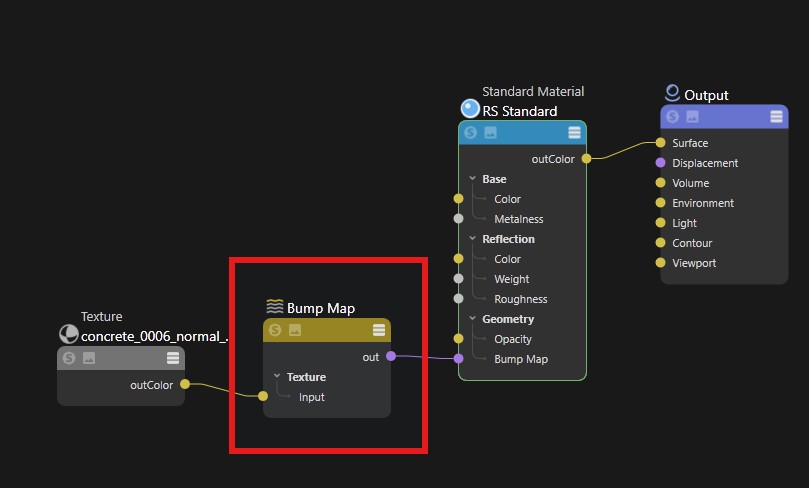This screenshot has height=488, width=809.
Task: Click the preview image icon on Output node
Action: 692,117
